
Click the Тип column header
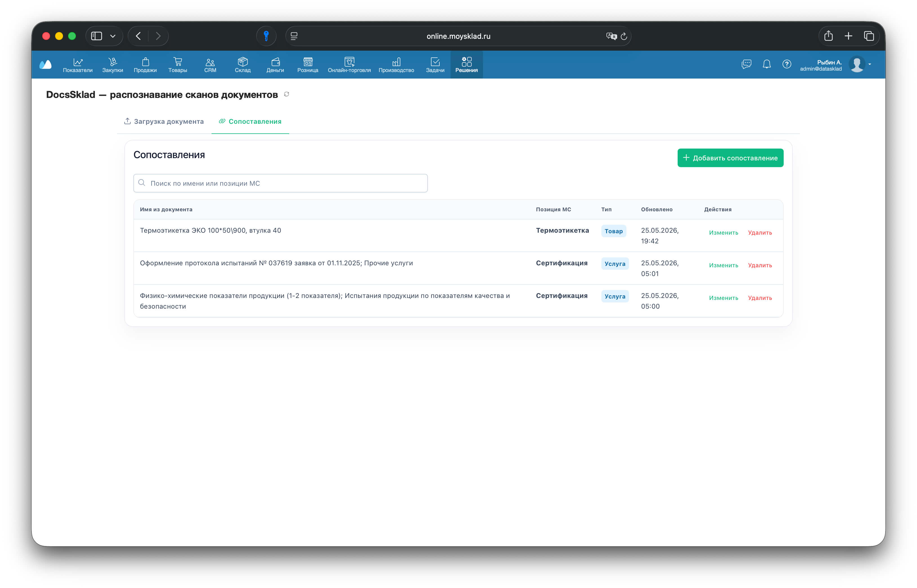606,209
